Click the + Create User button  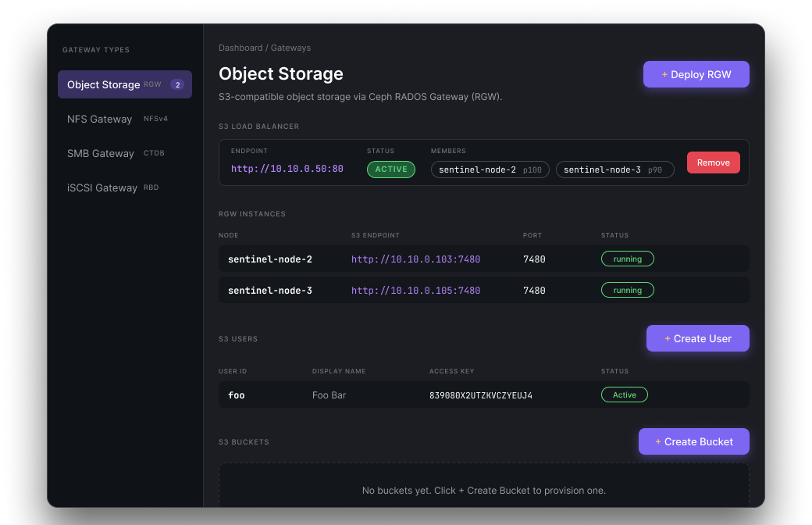point(697,338)
